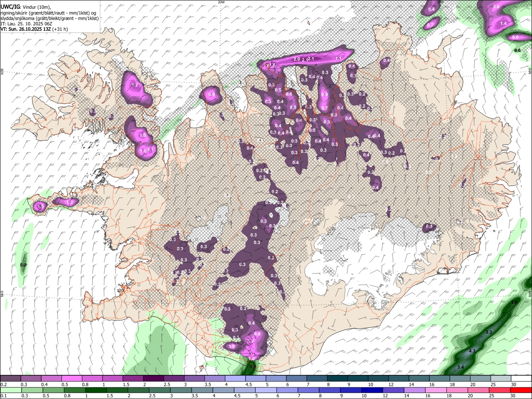
Task: Select the darkest green 1 swatch on the lower scale
Action: 96,390
